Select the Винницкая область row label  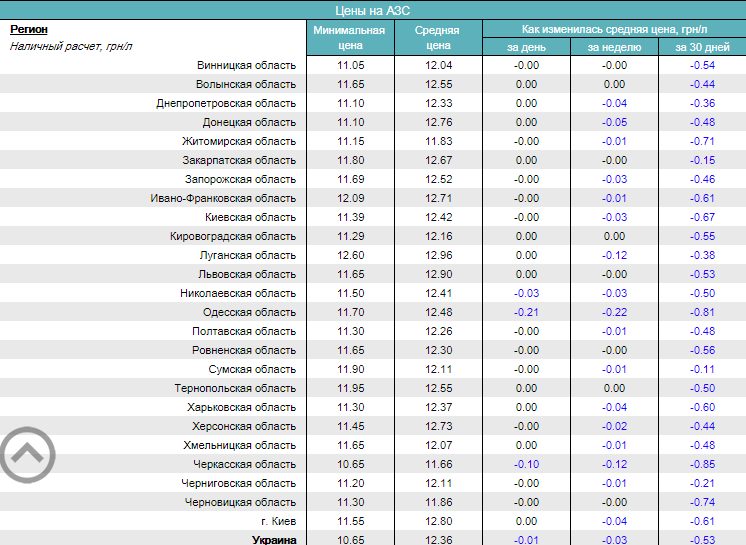(x=246, y=66)
